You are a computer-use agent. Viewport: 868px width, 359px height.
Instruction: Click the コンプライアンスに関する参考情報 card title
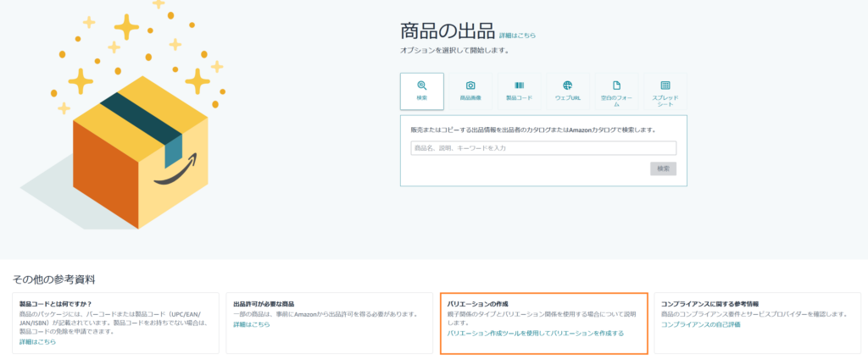tap(709, 304)
